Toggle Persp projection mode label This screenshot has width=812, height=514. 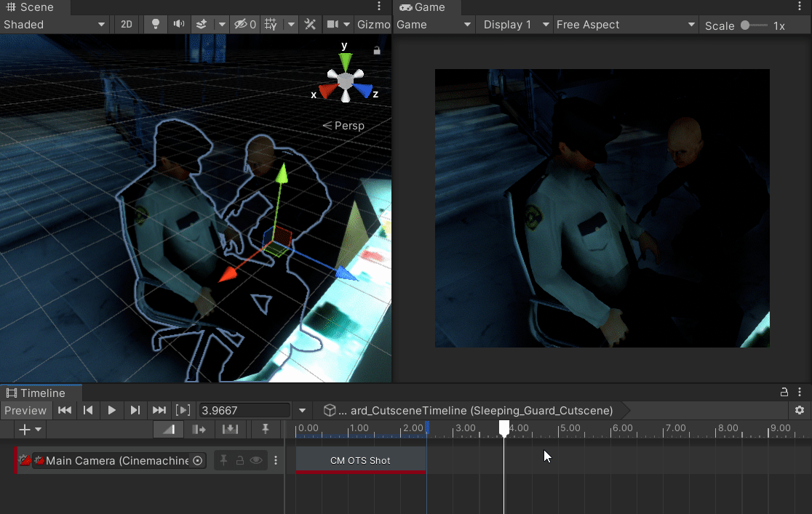click(x=343, y=126)
